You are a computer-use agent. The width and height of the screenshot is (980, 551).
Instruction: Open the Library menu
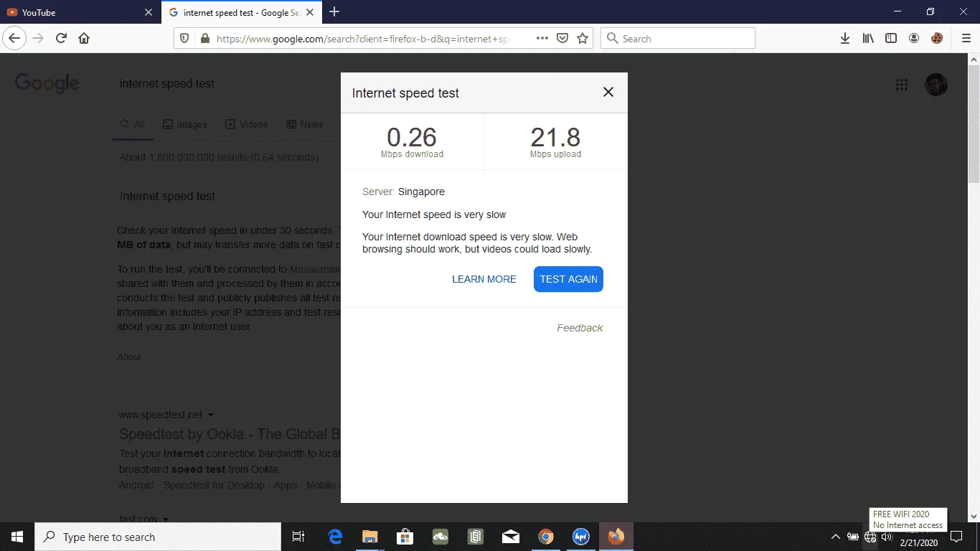(x=868, y=39)
